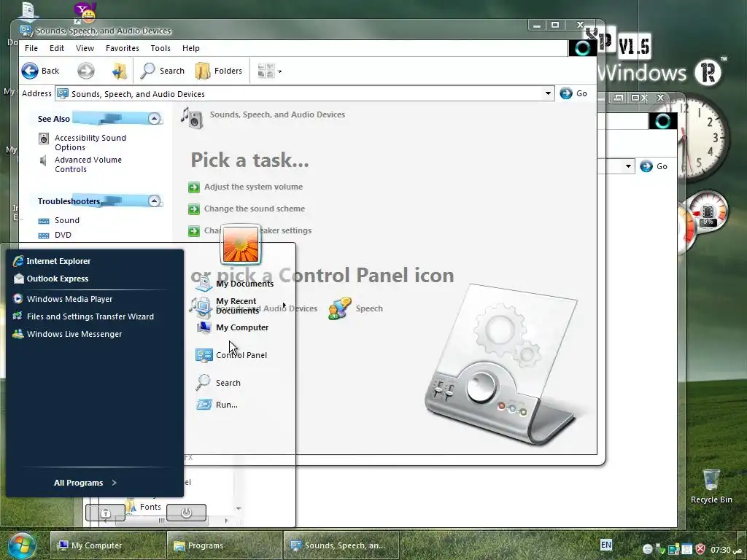The image size is (747, 560).
Task: Expand All Programs in Start menu
Action: tap(85, 483)
